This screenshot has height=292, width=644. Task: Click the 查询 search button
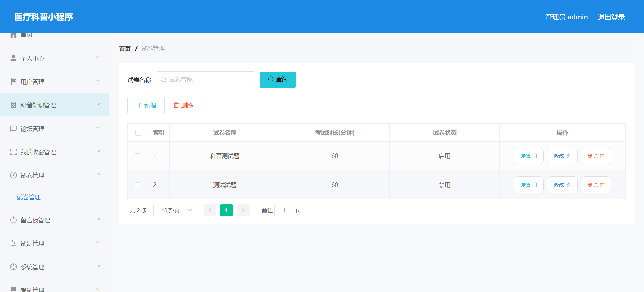pyautogui.click(x=278, y=80)
